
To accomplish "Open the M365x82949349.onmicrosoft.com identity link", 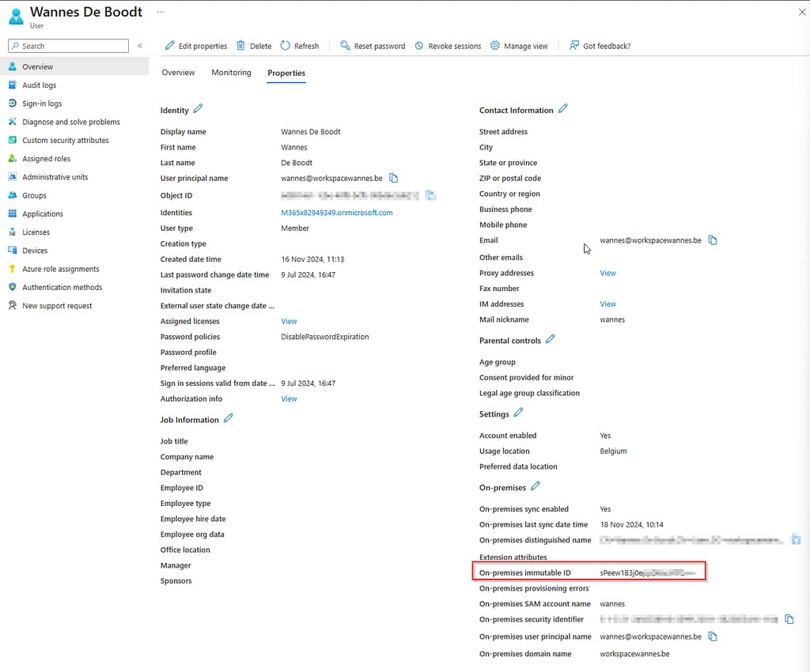I will [337, 213].
